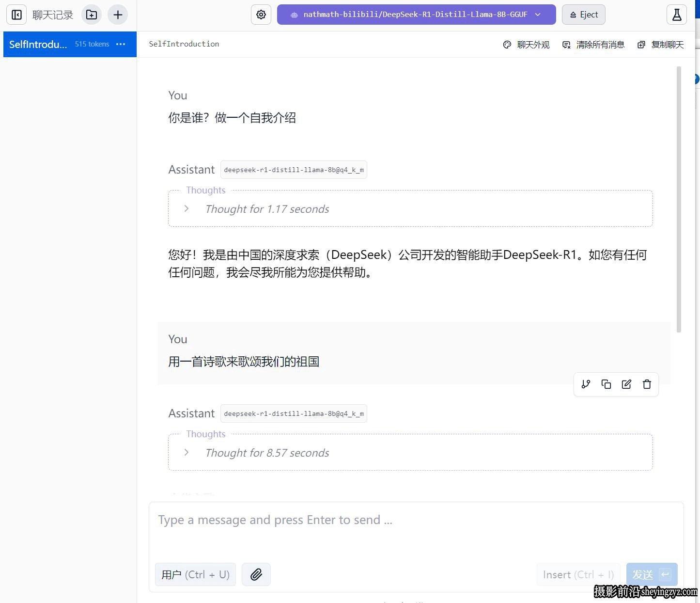The width and height of the screenshot is (700, 603).
Task: Expand the 'Thought for 1.17 seconds' section
Action: [x=410, y=209]
